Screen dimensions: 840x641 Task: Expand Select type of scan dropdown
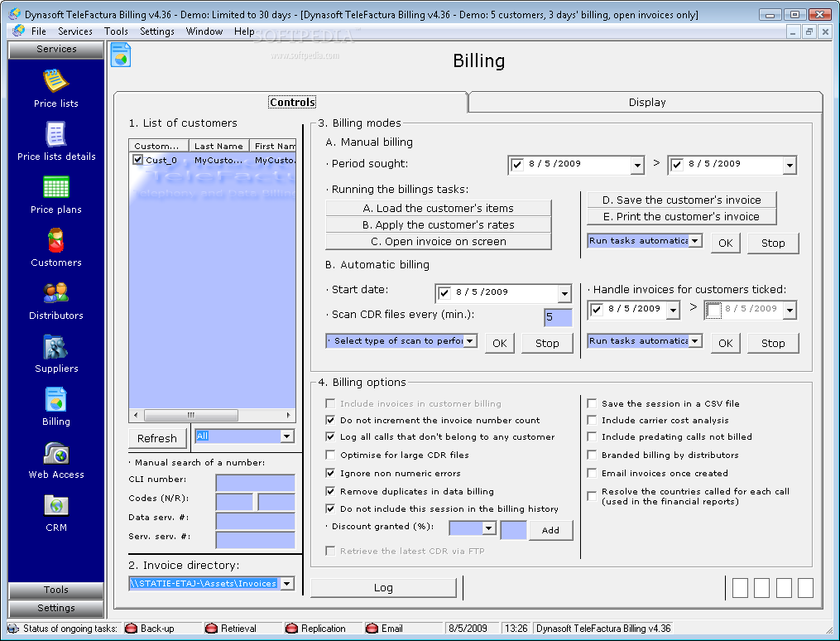pos(470,341)
